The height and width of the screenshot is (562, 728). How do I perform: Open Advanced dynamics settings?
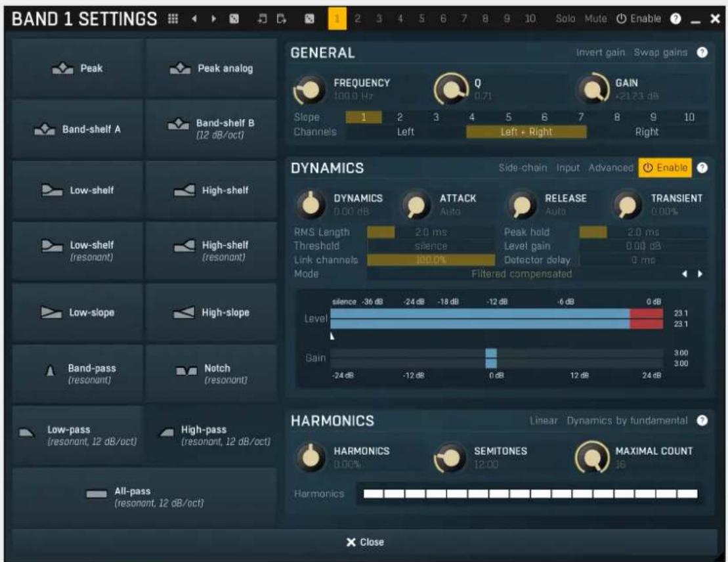click(x=610, y=167)
